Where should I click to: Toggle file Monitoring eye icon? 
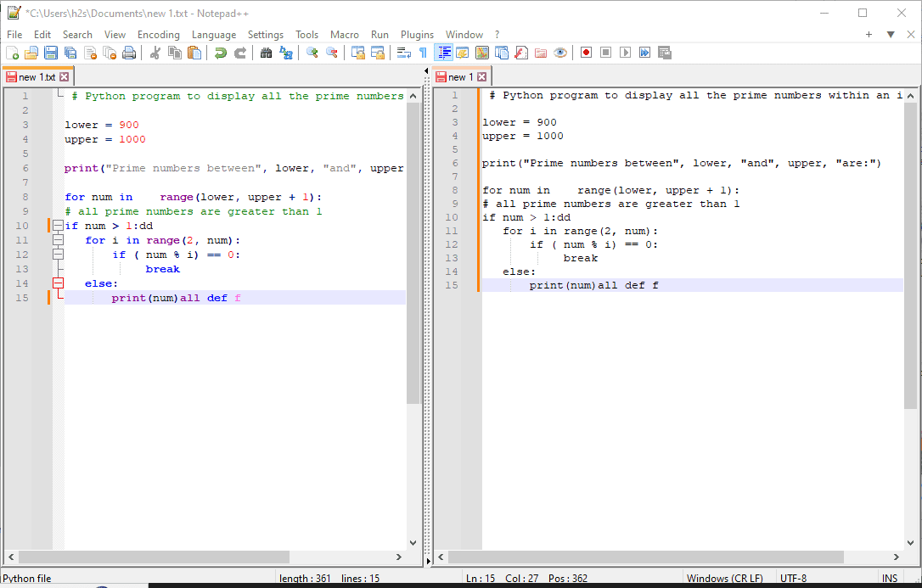[560, 53]
